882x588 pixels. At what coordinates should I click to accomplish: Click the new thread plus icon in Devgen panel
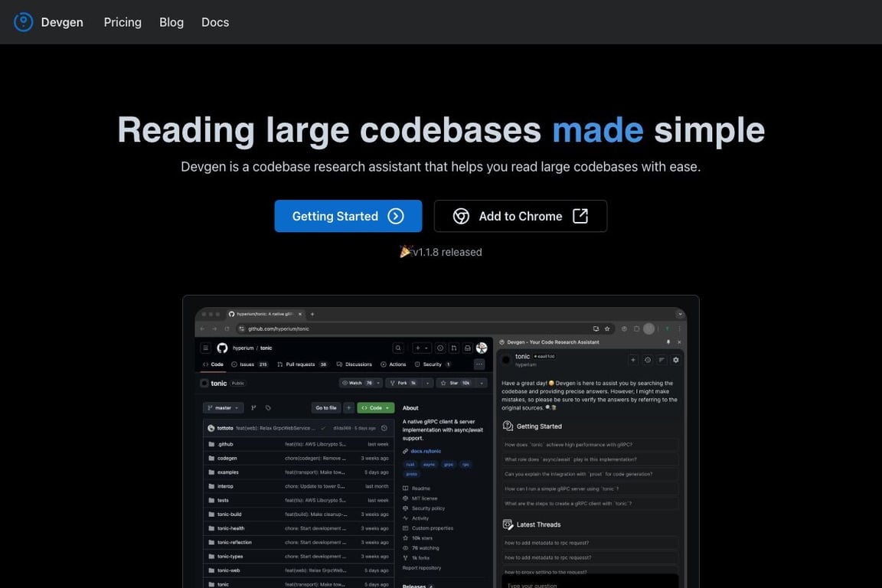(633, 360)
